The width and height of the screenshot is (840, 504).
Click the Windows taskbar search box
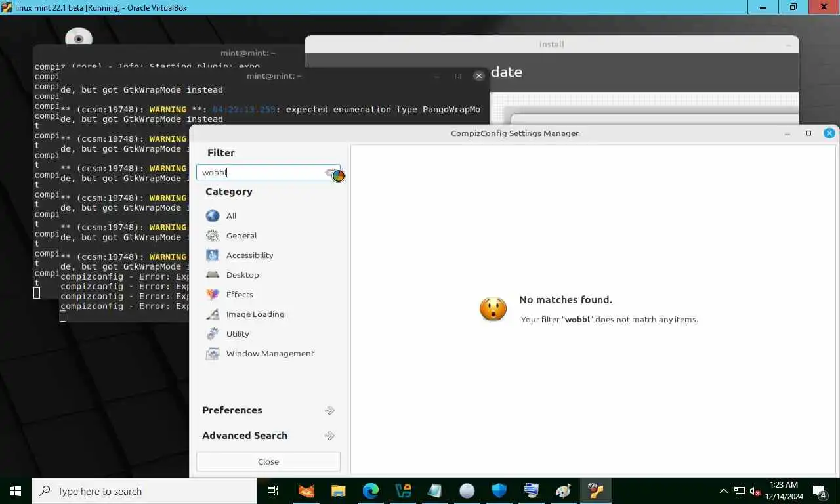click(x=144, y=491)
